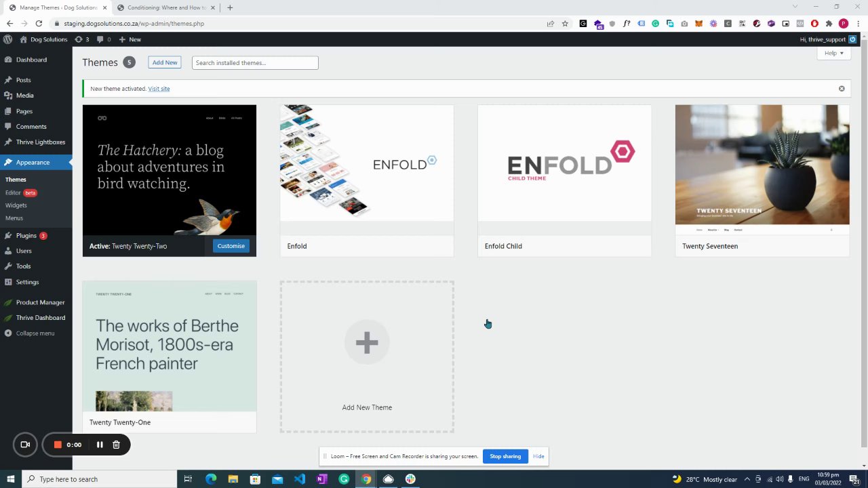Hide the screen sharing notification
Viewport: 868px width, 488px height.
(x=538, y=456)
